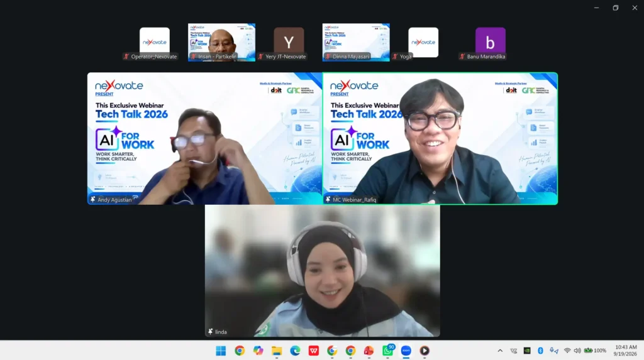Open clock showing 10:43 AM
Screen dimensions: 644x360
pos(625,351)
